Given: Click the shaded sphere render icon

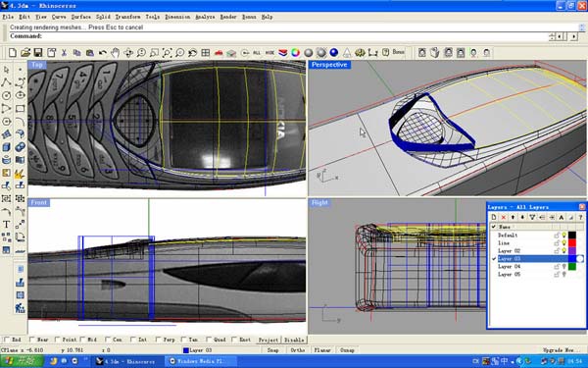Looking at the screenshot, I should click(x=309, y=53).
